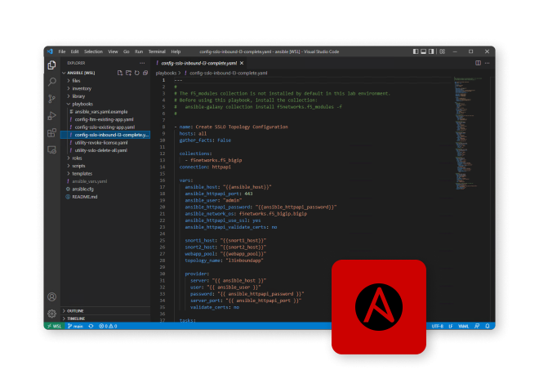The height and width of the screenshot is (392, 539).
Task: Toggle the primary side bar
Action: [416, 51]
